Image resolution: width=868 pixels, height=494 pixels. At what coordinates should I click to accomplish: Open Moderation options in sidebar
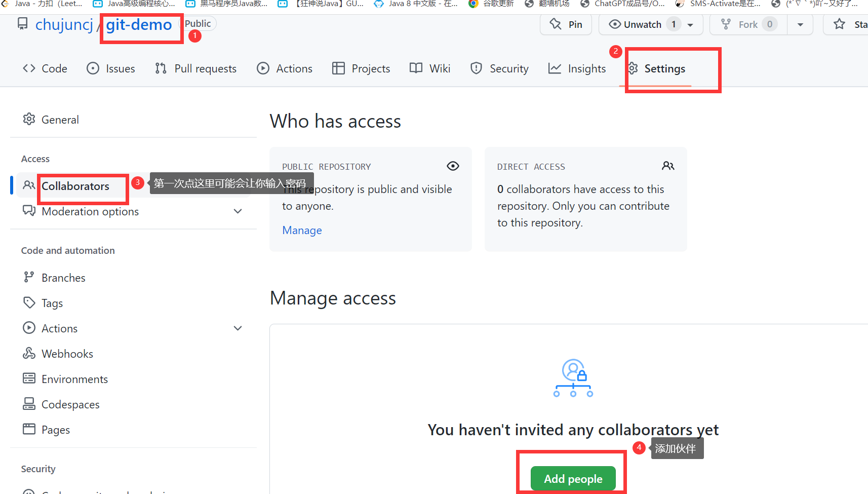click(x=134, y=211)
